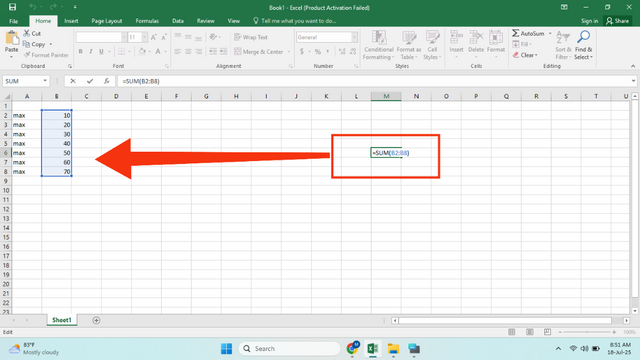
Task: Select the Sheet1 tab
Action: 62,320
